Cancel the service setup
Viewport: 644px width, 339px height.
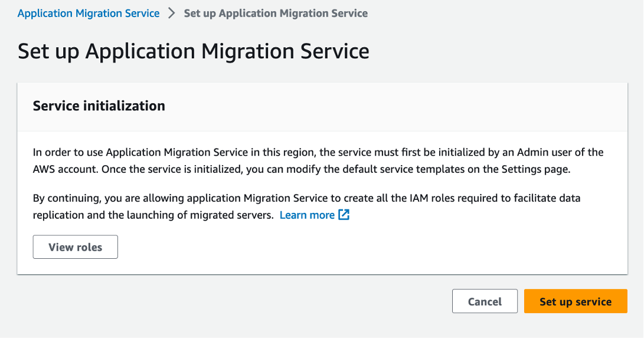485,302
